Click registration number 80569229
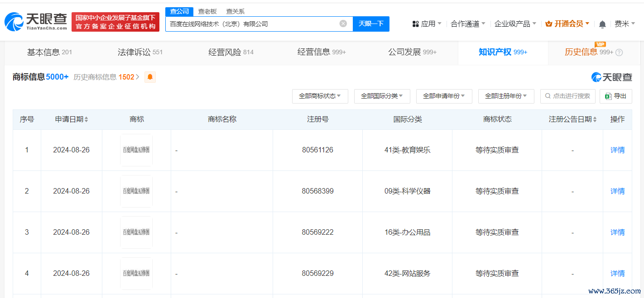644x298 pixels. 317,274
